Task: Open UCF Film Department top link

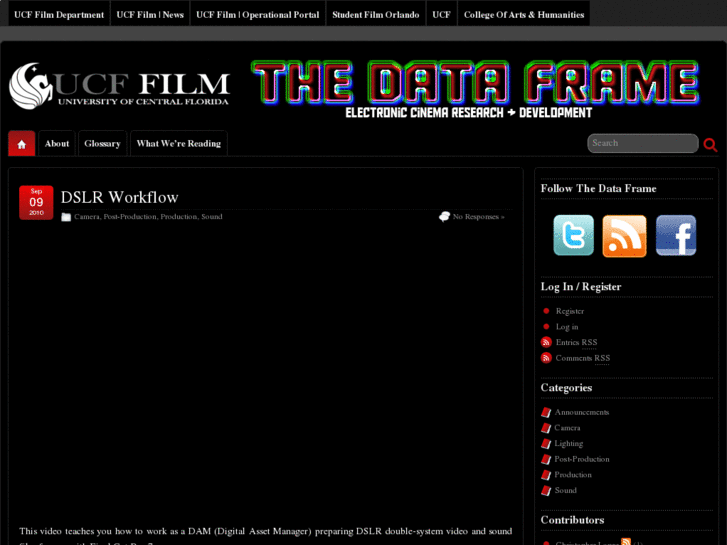Action: click(x=59, y=15)
